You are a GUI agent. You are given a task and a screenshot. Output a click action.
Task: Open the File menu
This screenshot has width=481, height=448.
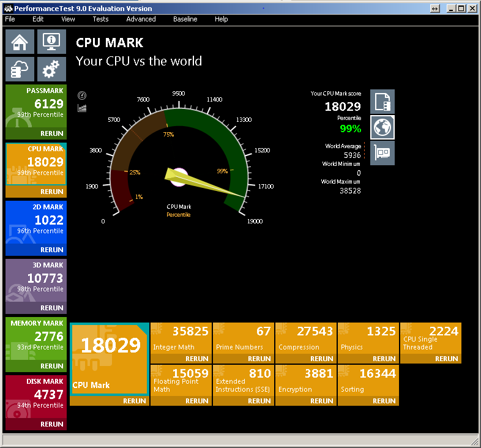pos(10,19)
